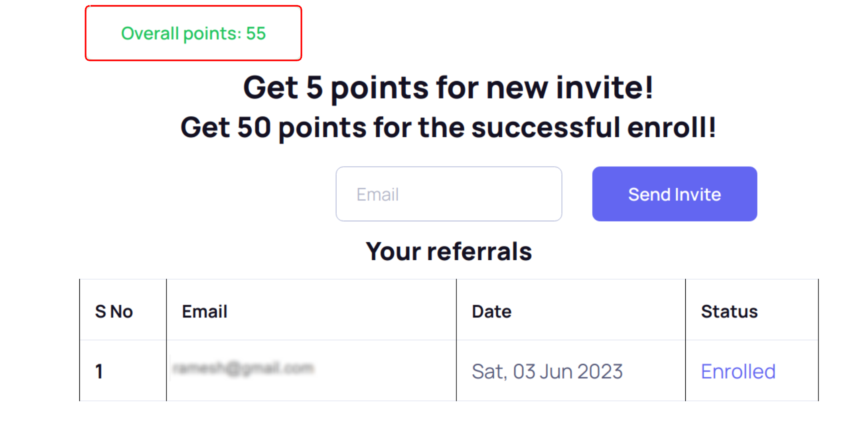Click the number 50 in the enroll heading
This screenshot has height=444, width=868.
[x=254, y=127]
